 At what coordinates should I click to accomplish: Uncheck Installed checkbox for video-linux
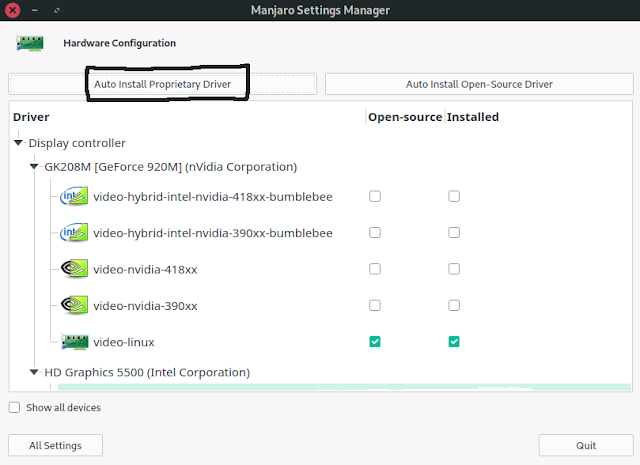(x=454, y=342)
